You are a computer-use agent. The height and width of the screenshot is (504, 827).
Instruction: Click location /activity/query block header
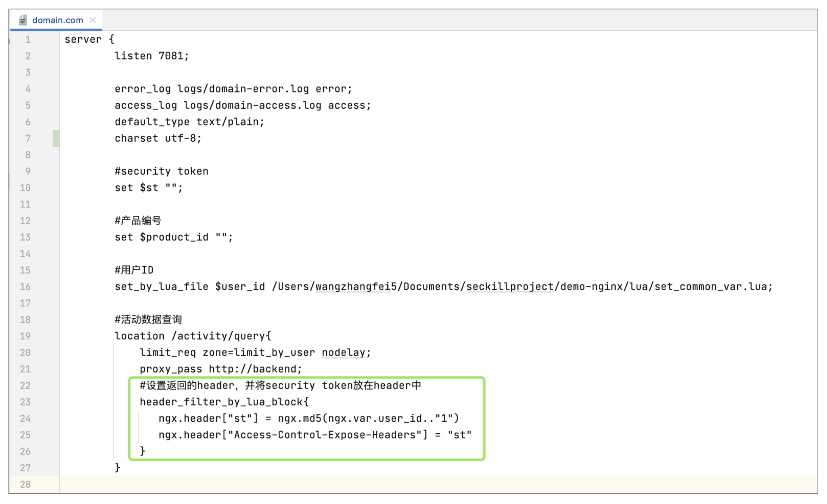click(x=193, y=336)
